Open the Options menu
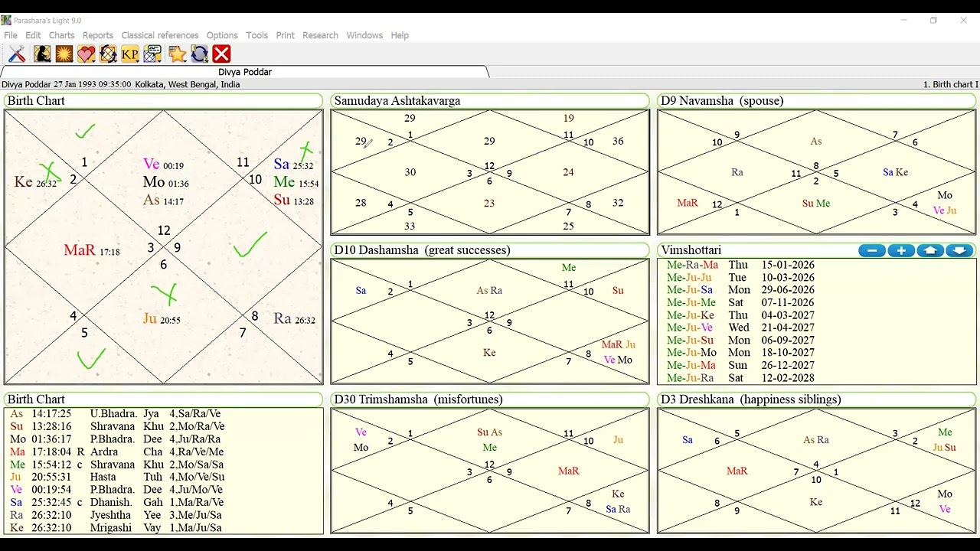This screenshot has width=980, height=551. click(x=222, y=35)
